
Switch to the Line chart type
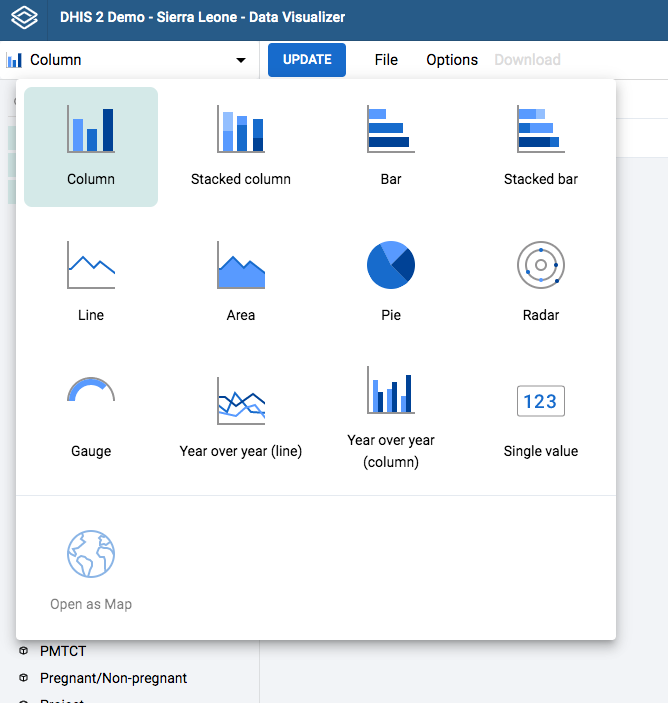(x=91, y=282)
